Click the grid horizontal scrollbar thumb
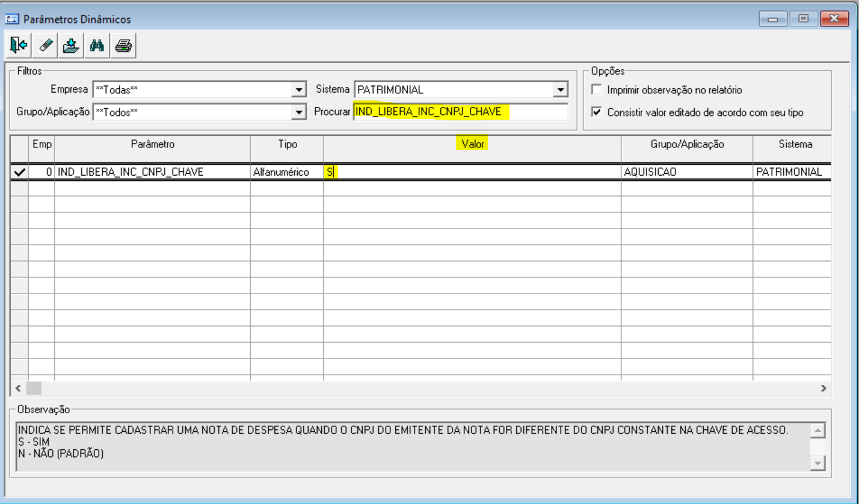The width and height of the screenshot is (859, 504). coord(33,389)
